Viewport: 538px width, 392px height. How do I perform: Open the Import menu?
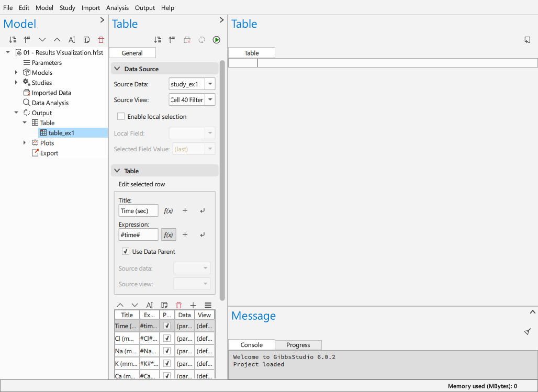click(x=91, y=7)
